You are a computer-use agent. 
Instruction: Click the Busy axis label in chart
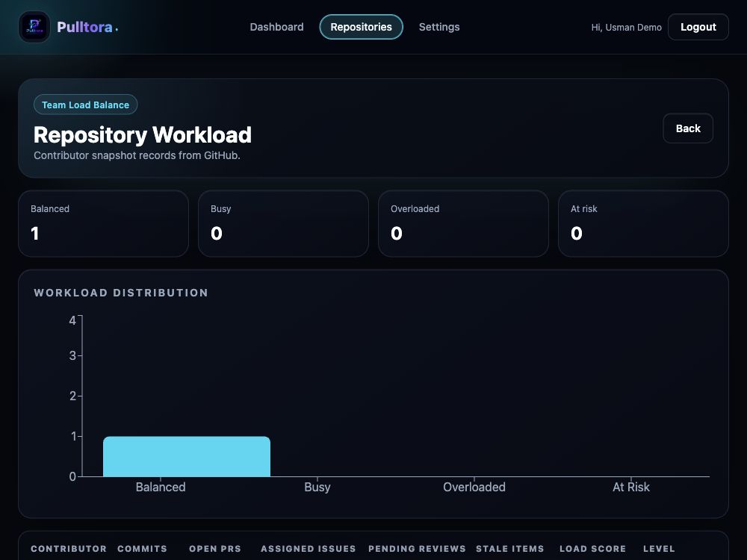click(x=317, y=487)
